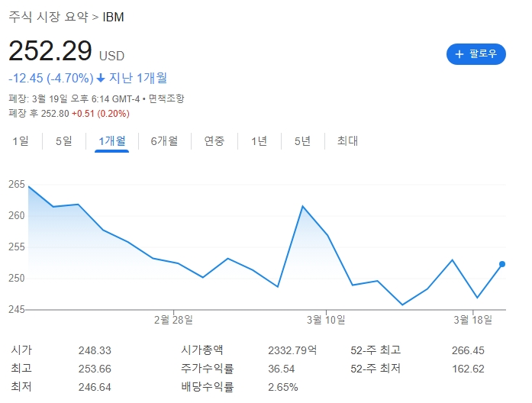The width and height of the screenshot is (532, 403).
Task: Click the 52-주 최저 value 162.62
Action: coord(468,369)
